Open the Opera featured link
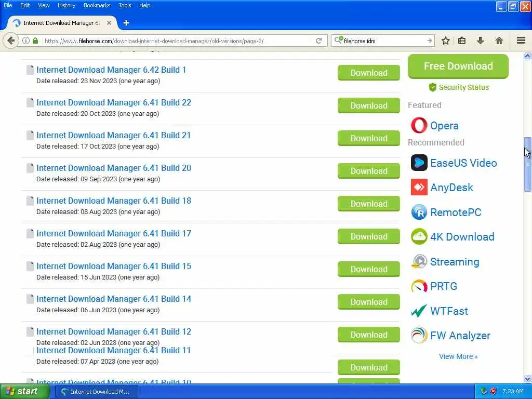 coord(444,126)
